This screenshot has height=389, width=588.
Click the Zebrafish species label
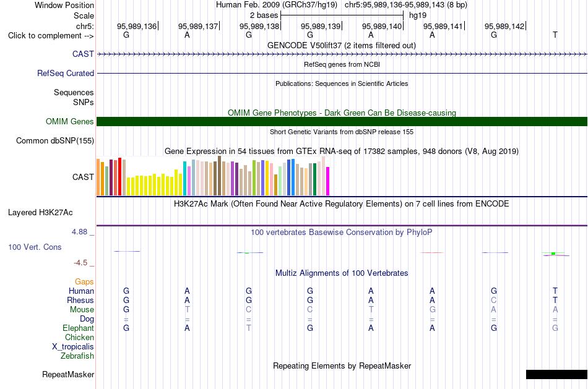77,356
